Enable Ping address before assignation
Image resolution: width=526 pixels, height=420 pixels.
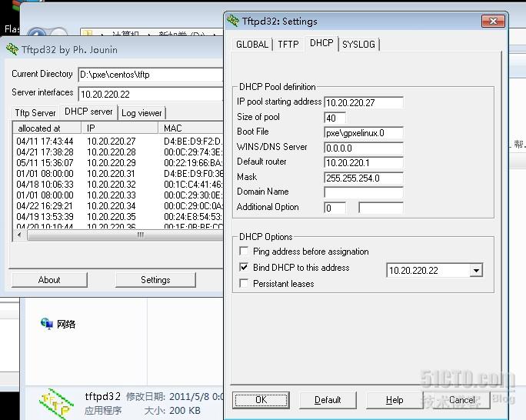click(x=244, y=252)
